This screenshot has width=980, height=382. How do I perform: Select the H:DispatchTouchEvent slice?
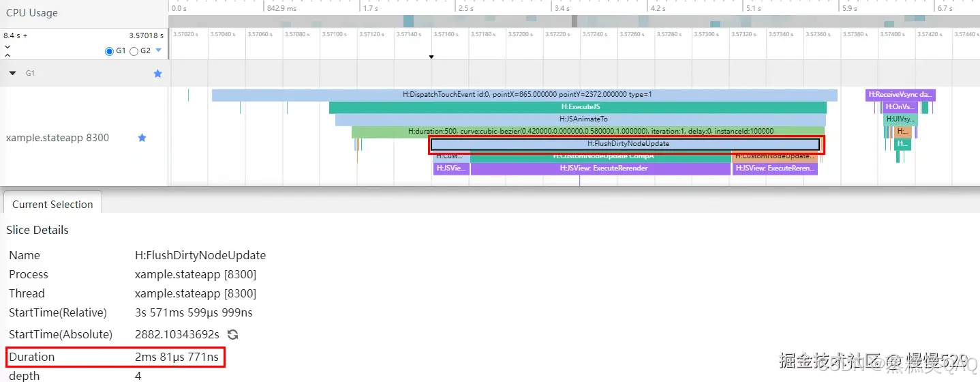524,95
